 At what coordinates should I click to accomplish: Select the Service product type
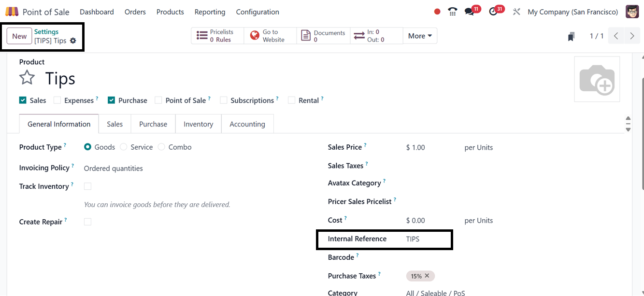click(x=124, y=147)
